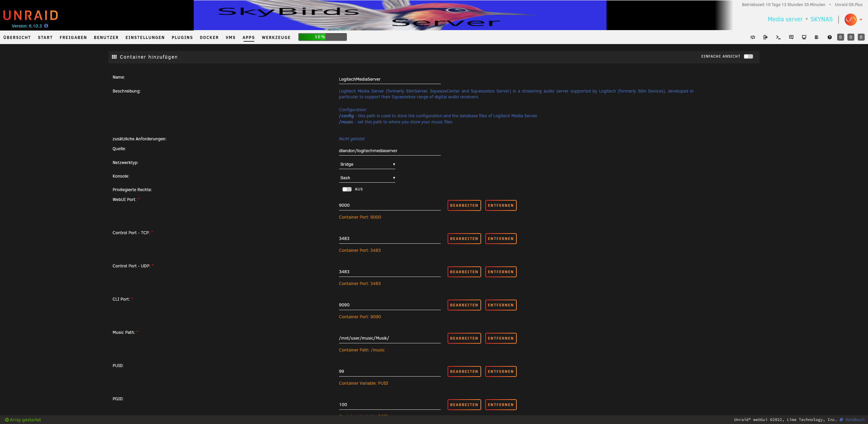This screenshot has width=868, height=424.
Task: Click Entfernen for PUID
Action: (501, 371)
